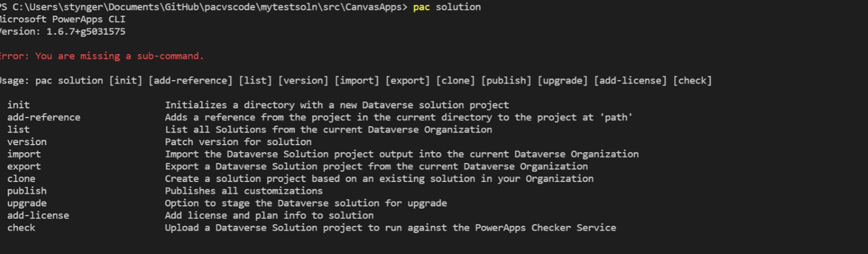Click the 'Add license and plan info' description
This screenshot has height=254, width=868.
(269, 216)
